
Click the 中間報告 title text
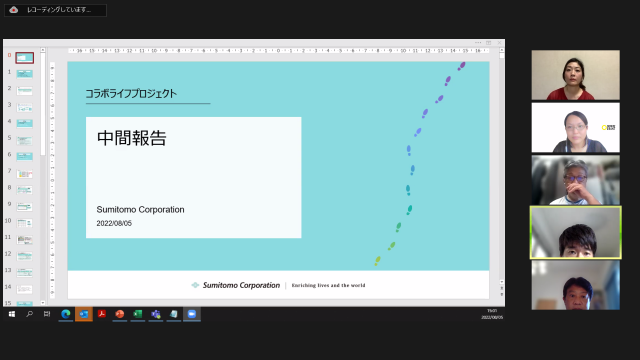(132, 138)
